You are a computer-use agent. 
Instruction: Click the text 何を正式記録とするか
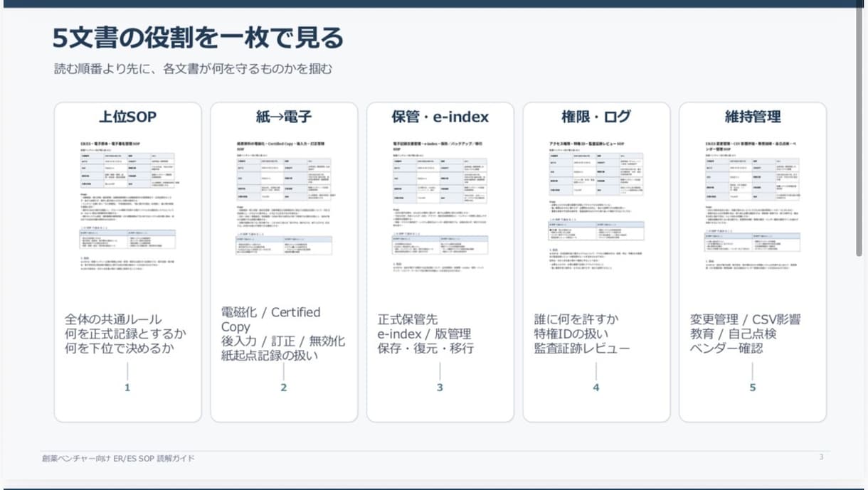point(125,334)
